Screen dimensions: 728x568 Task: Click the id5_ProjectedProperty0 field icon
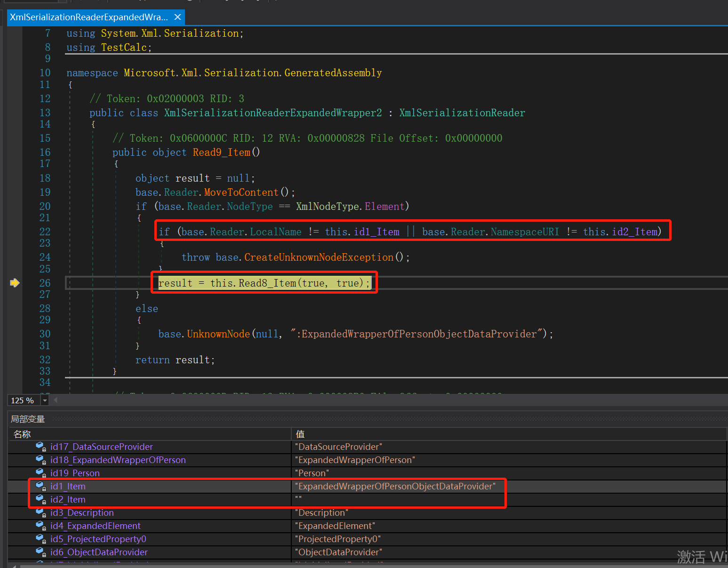[x=40, y=539]
